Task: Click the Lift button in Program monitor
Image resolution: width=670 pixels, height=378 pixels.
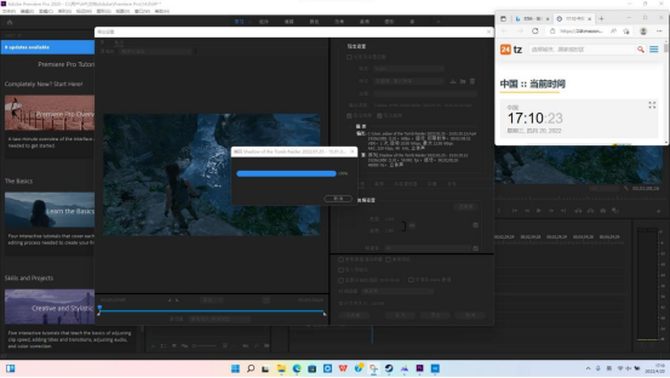Action: click(x=578, y=211)
